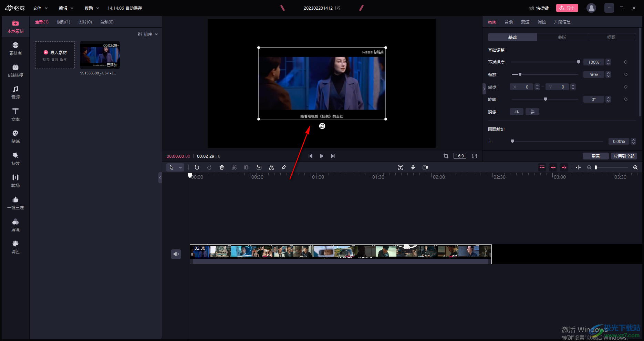This screenshot has width=644, height=341.
Task: Add keyframe for 缩放 scale
Action: click(x=626, y=74)
